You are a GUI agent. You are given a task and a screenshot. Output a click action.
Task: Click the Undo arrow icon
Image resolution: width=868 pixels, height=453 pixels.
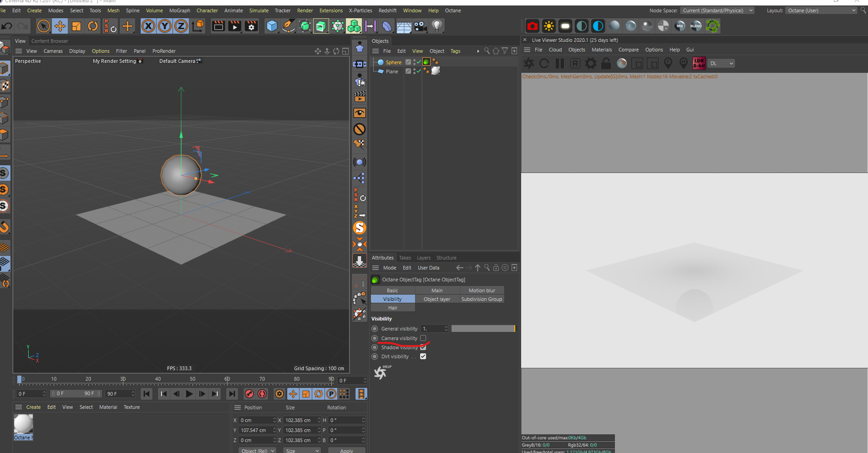click(7, 26)
